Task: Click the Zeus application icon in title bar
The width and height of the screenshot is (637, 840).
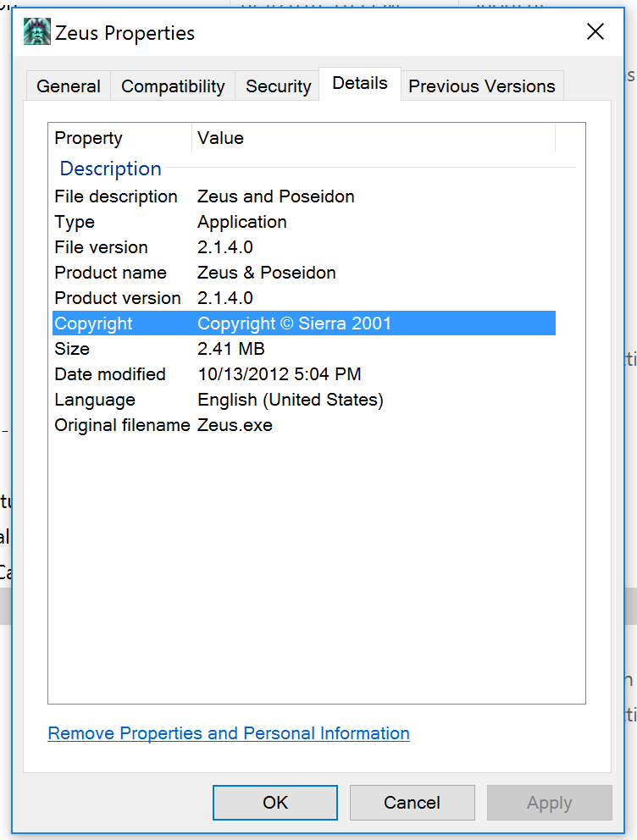Action: coord(37,31)
